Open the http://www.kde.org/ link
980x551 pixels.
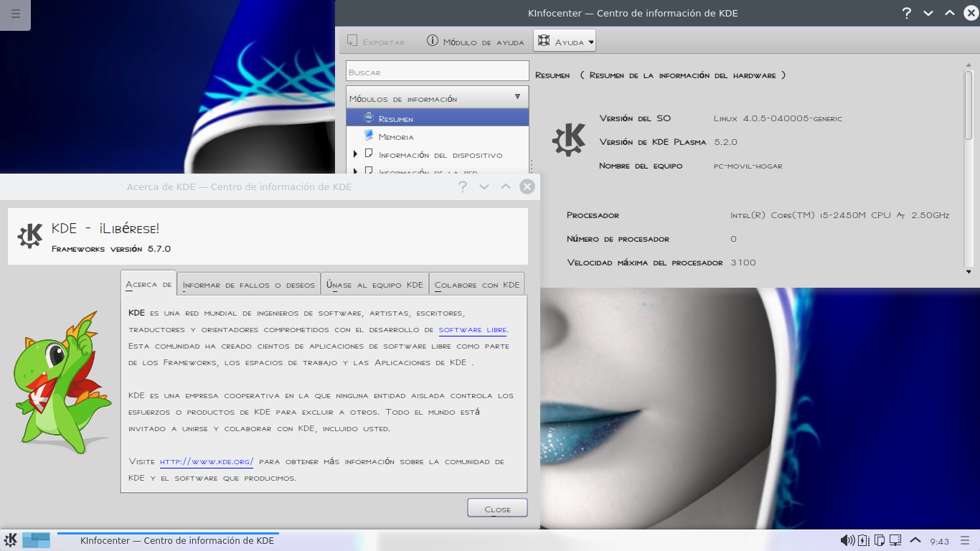click(206, 461)
